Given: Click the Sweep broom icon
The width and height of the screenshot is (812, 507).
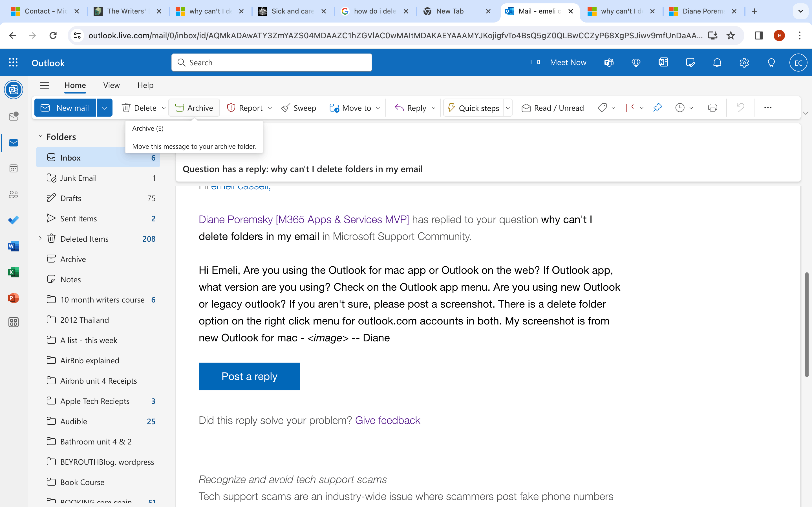Looking at the screenshot, I should pos(286,108).
